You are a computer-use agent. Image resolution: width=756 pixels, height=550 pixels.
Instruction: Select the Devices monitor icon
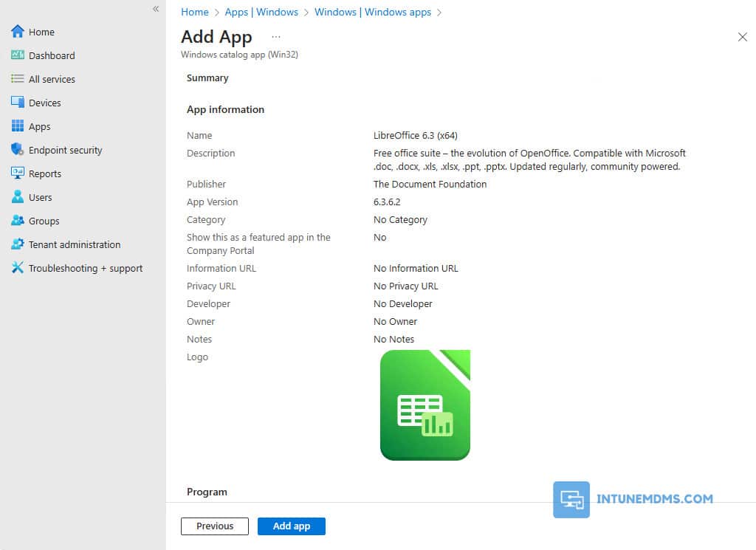18,102
